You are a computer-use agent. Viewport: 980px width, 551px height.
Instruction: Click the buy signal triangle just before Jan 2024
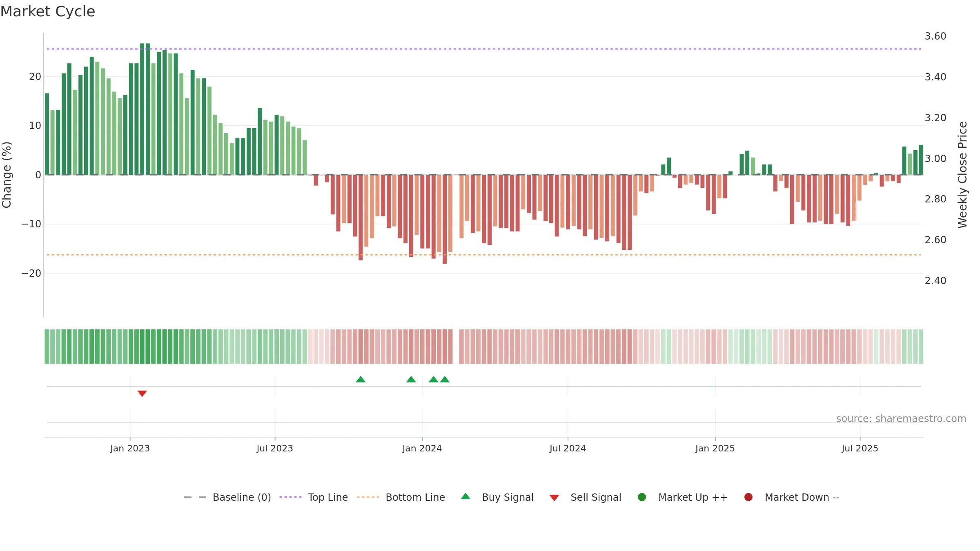click(411, 379)
